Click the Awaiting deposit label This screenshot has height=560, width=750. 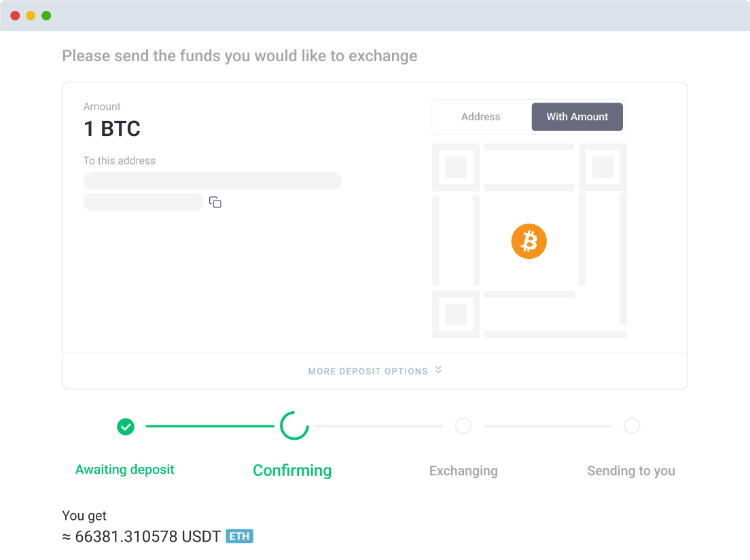[x=125, y=470]
